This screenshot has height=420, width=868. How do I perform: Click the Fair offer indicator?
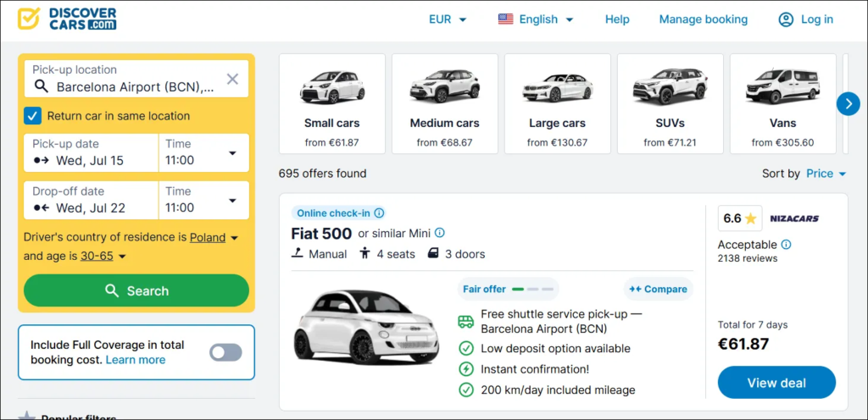click(x=508, y=289)
